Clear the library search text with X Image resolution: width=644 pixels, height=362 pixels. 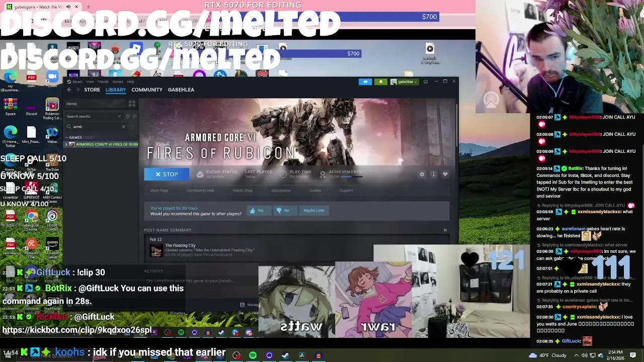pos(123,127)
